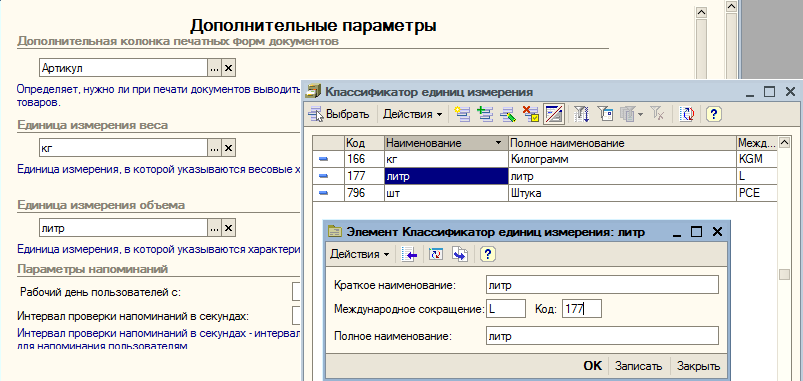The width and height of the screenshot is (803, 381).
Task: Minimize the element литр window
Action: pyautogui.click(x=678, y=231)
